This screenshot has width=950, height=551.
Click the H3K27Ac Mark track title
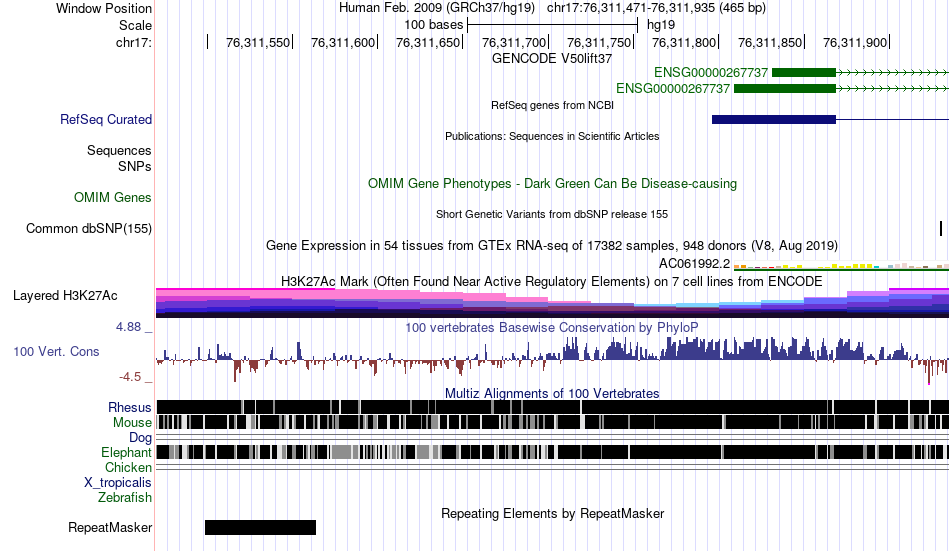click(x=552, y=282)
